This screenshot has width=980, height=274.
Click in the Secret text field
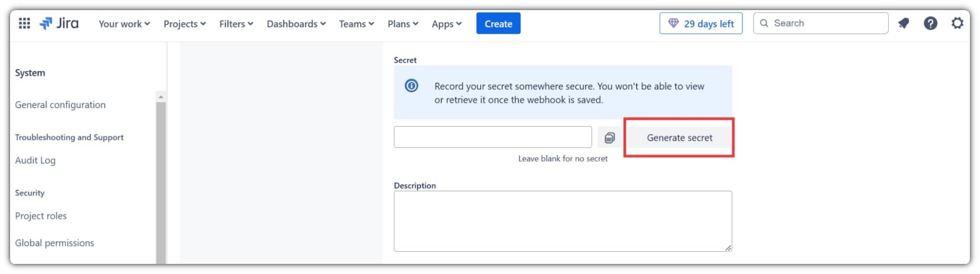(x=492, y=137)
